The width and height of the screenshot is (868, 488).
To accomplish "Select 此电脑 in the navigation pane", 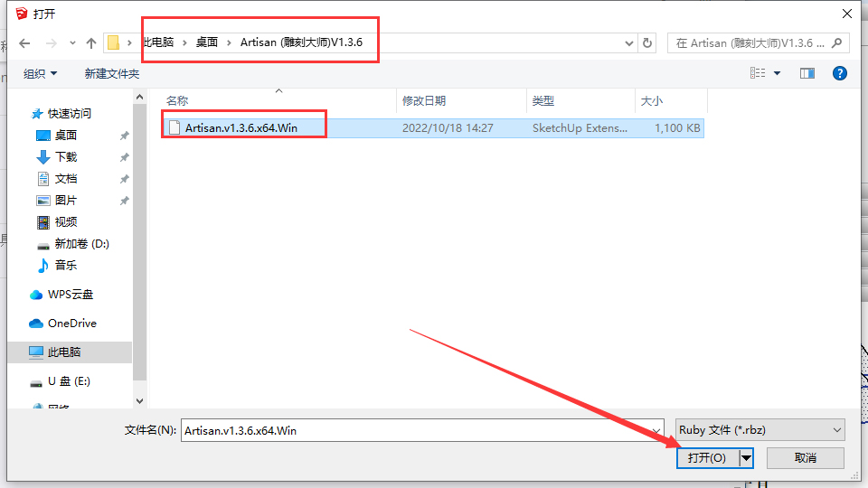I will pos(64,352).
